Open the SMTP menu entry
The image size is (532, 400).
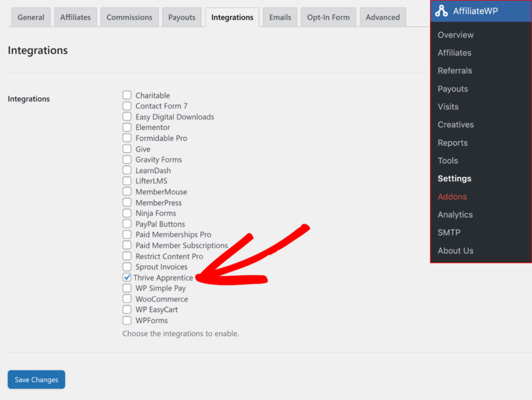[x=449, y=233]
